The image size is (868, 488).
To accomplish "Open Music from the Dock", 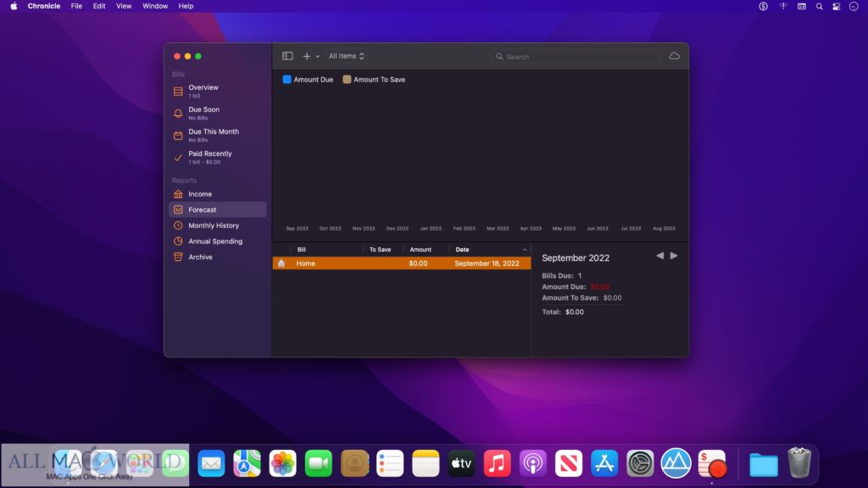I will (x=497, y=463).
